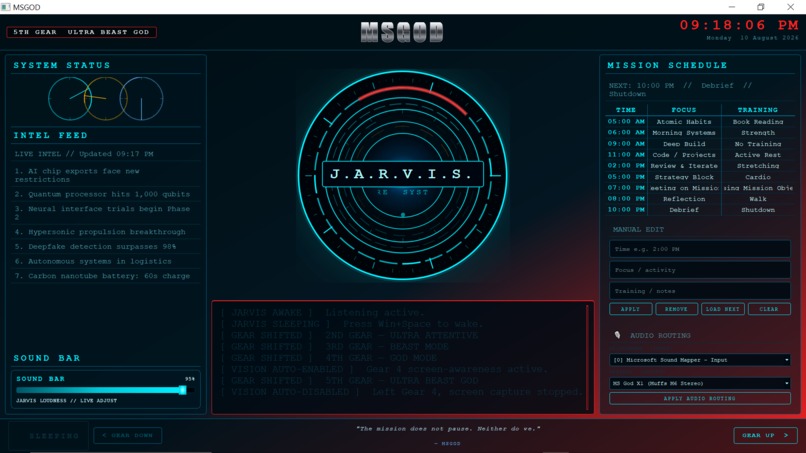
Task: Select the 02:00 PM Review & Iterate row
Action: (700, 166)
